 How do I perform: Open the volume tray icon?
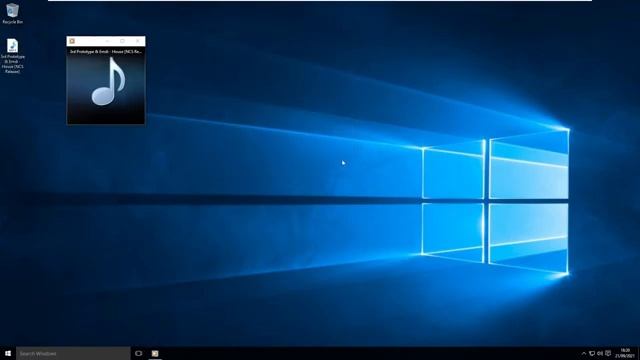[x=600, y=353]
